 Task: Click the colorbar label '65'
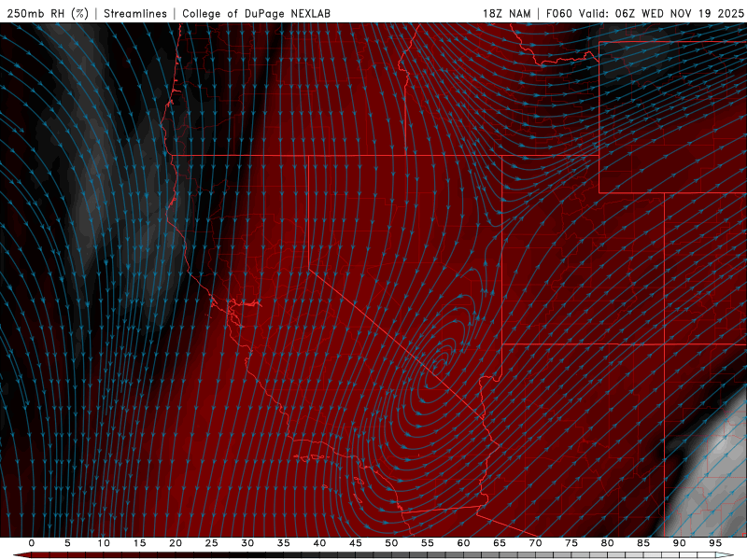(500, 543)
